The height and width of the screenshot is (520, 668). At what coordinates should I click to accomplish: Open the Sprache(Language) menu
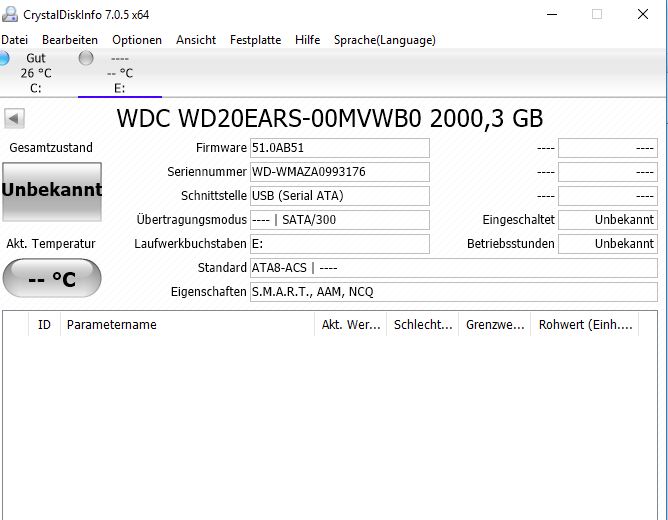(x=385, y=40)
